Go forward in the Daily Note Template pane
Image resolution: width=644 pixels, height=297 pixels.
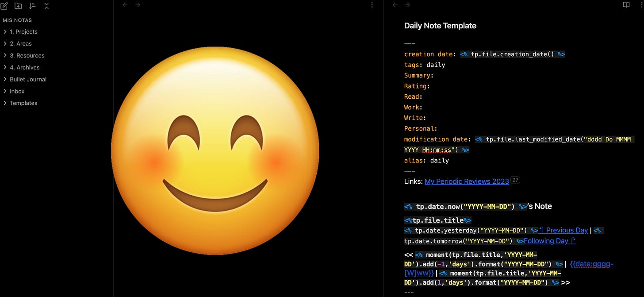[x=407, y=5]
